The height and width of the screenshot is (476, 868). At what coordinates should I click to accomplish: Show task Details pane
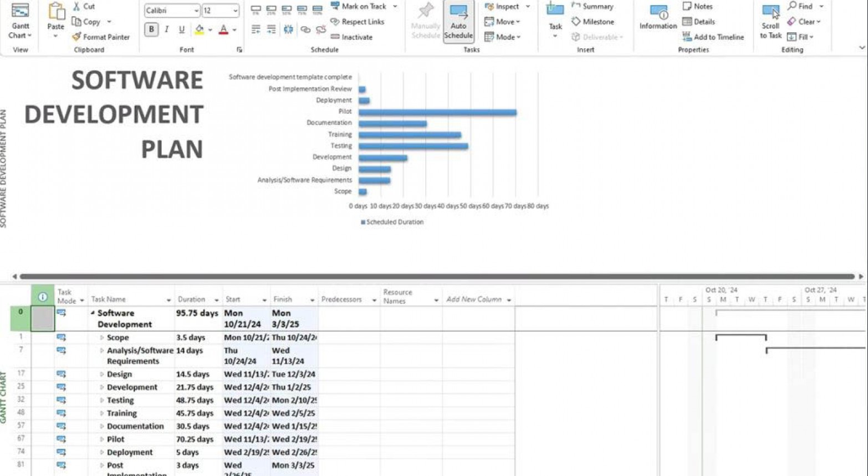click(x=698, y=22)
